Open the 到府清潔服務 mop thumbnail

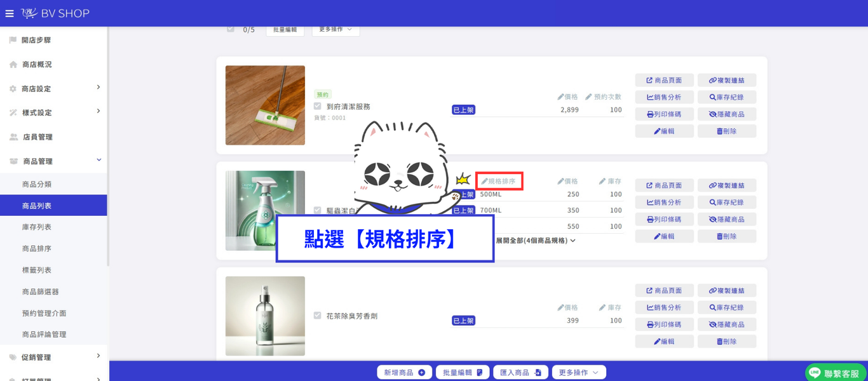click(265, 105)
